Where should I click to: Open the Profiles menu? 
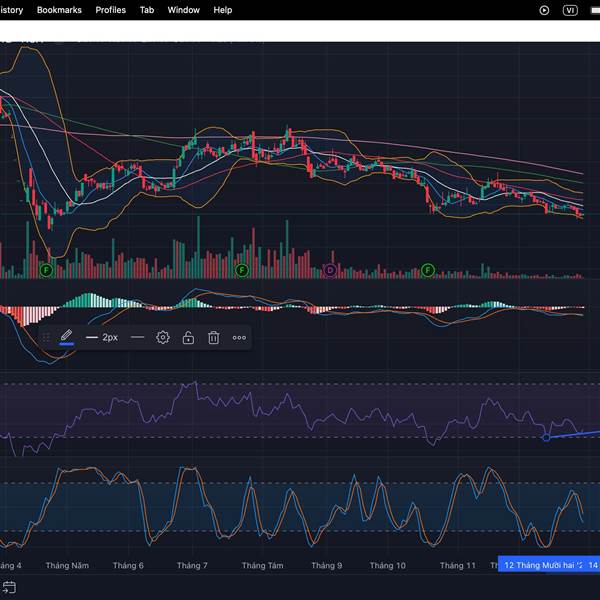(111, 10)
